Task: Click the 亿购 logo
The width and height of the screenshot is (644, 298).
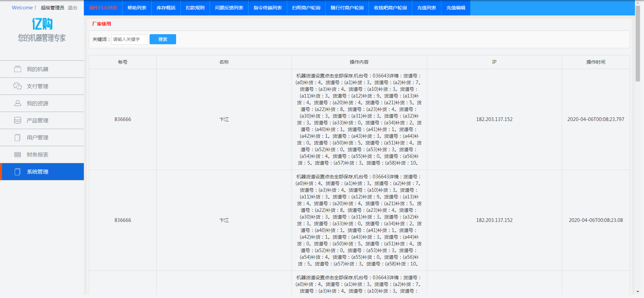Action: pos(42,24)
